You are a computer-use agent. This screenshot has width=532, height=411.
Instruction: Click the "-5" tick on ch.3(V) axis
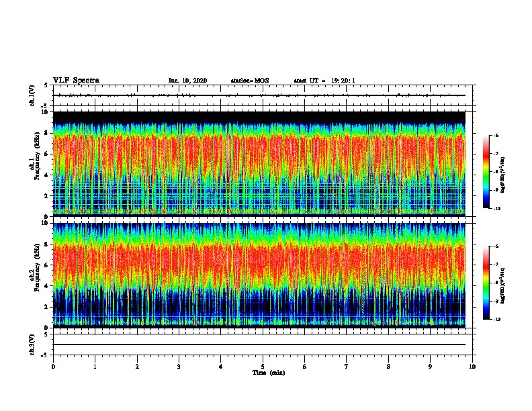[45, 355]
